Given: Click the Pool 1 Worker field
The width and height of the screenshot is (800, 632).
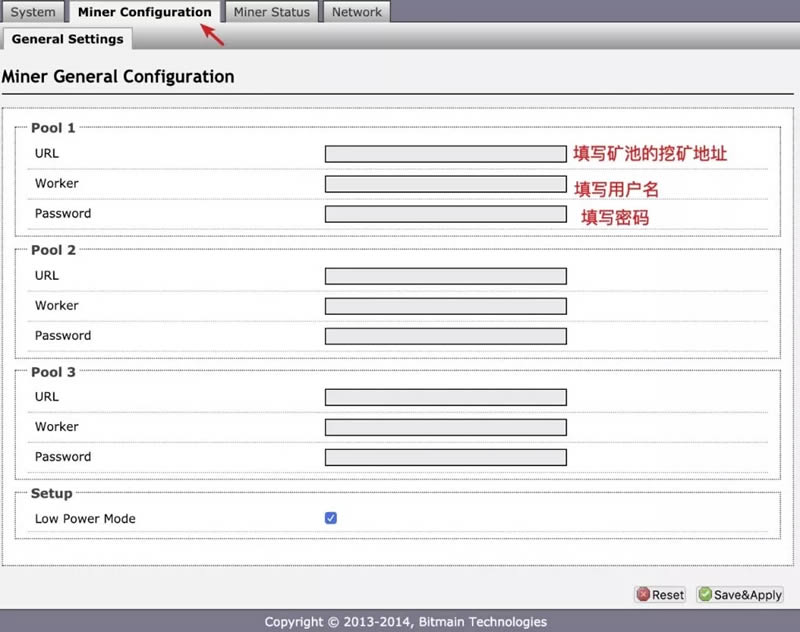Looking at the screenshot, I should 445,184.
